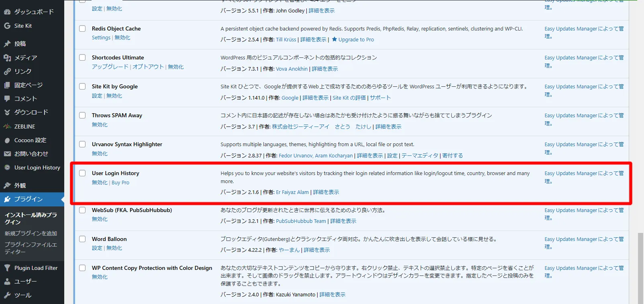
Task: Click author link Aram Kocharyan
Action: point(334,155)
